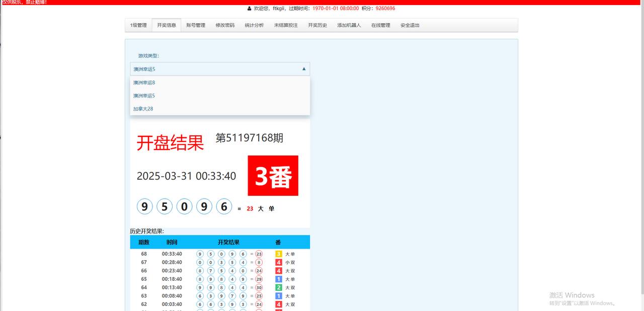Click the large number ball showing 0
The height and width of the screenshot is (311, 644).
(x=185, y=207)
